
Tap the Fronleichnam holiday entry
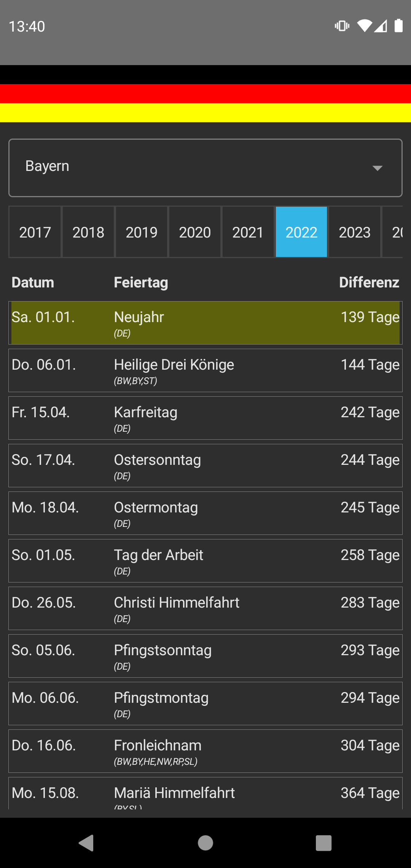coord(205,751)
